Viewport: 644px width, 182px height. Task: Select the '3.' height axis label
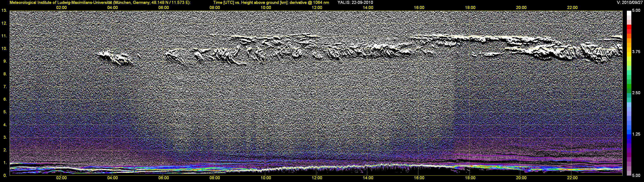pyautogui.click(x=5, y=137)
